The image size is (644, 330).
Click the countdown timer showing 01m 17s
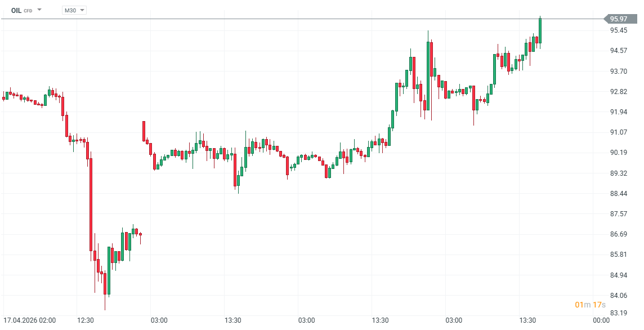tap(590, 305)
